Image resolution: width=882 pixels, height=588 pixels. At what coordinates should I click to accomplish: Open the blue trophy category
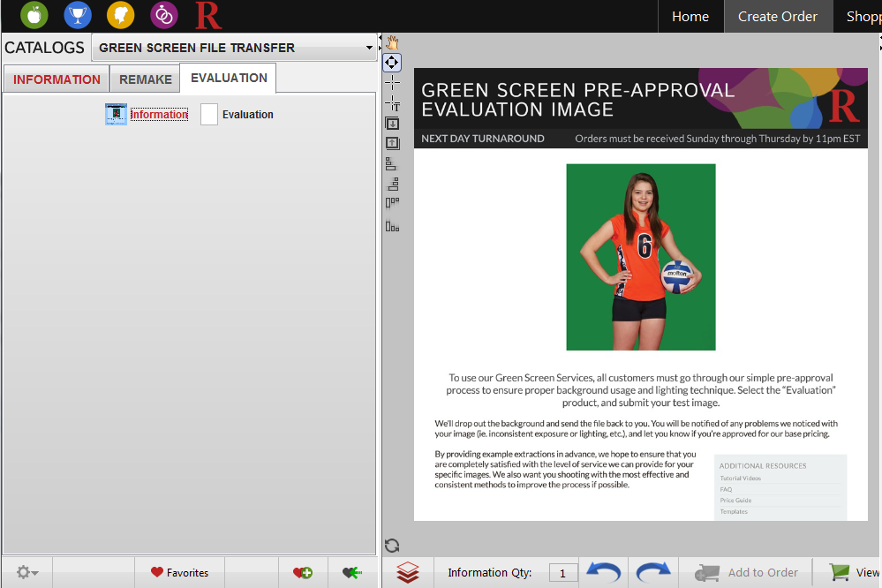coord(78,15)
